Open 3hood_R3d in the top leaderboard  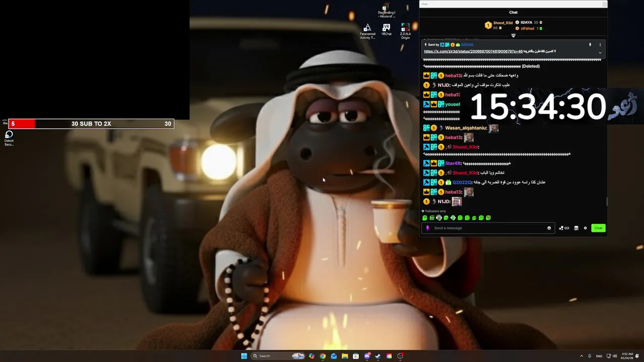click(x=503, y=23)
